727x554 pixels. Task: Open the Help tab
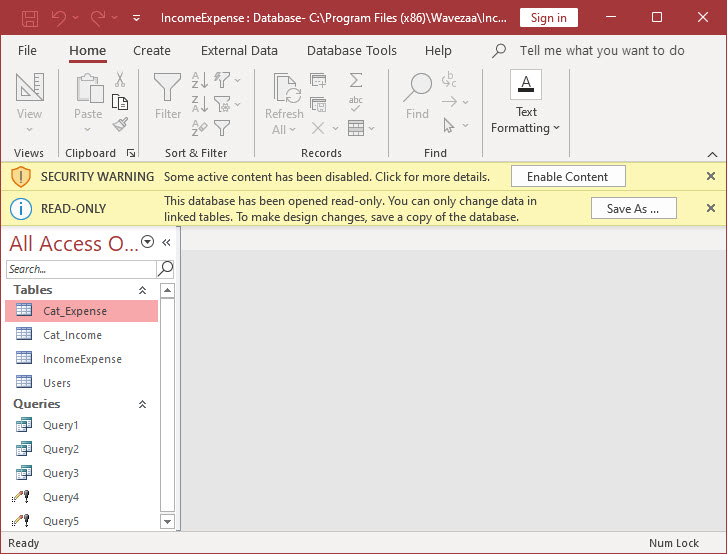coord(438,51)
